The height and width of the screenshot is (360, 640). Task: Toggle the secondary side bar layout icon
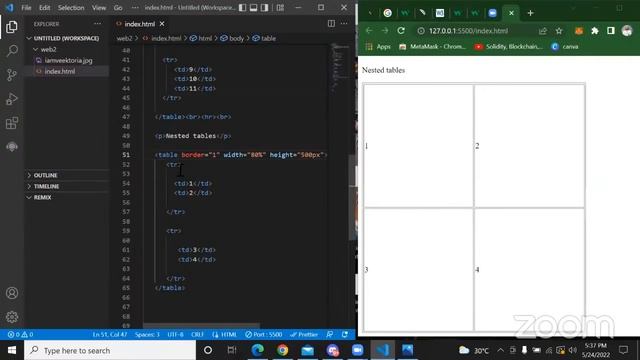tap(264, 8)
